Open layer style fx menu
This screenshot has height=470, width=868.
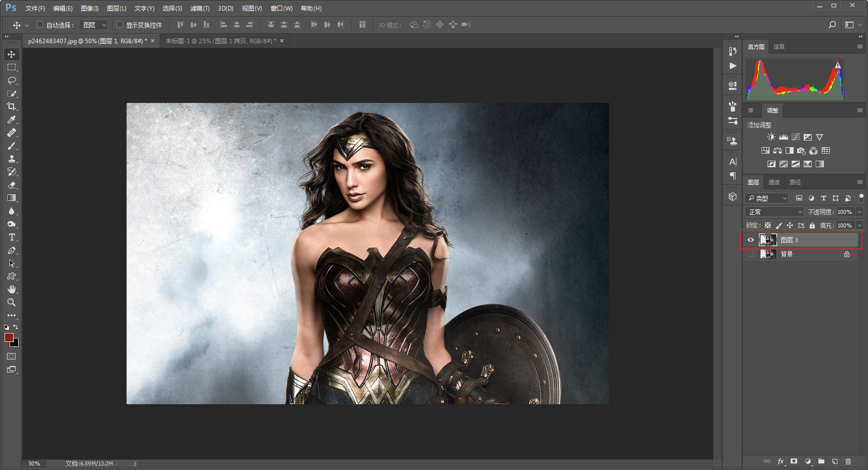pyautogui.click(x=781, y=461)
